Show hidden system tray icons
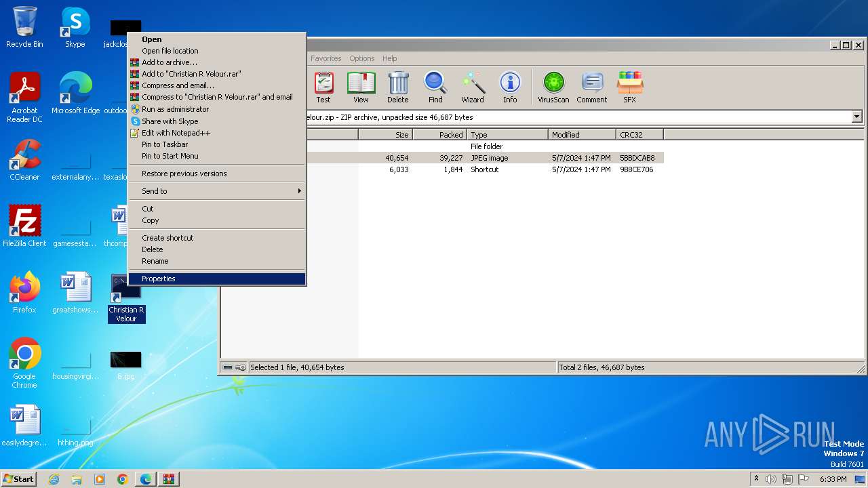The image size is (868, 488). tap(756, 479)
